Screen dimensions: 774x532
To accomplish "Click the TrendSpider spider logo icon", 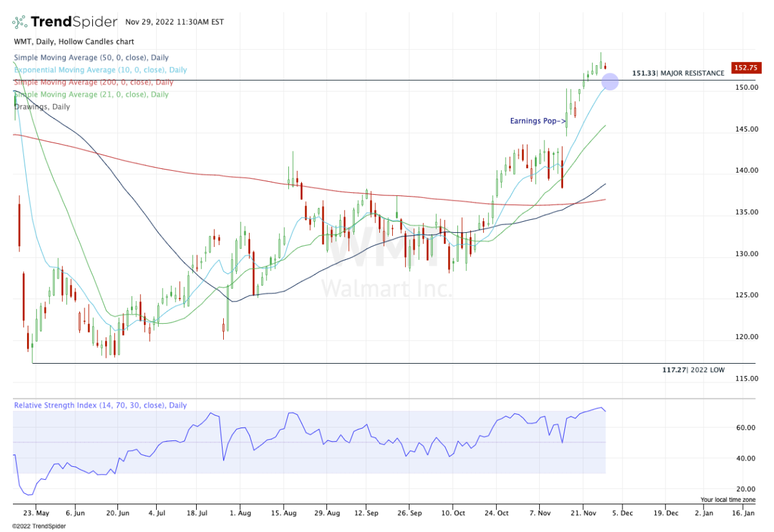I will point(19,22).
